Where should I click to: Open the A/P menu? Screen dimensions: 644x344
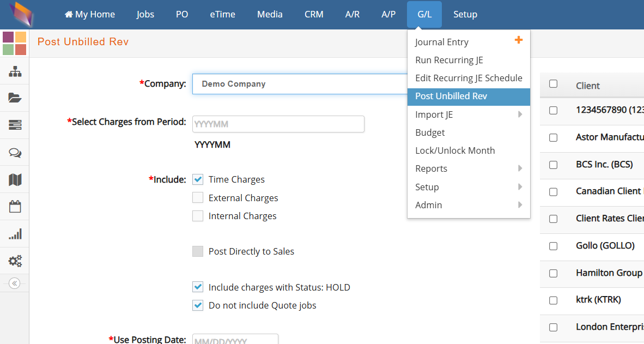388,14
